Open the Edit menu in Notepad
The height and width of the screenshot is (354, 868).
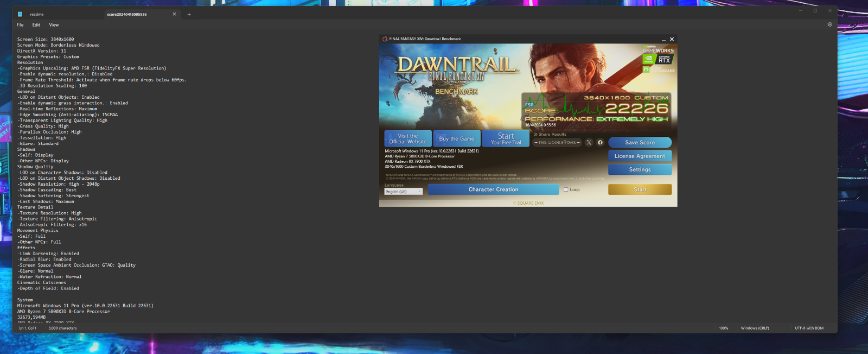[36, 25]
